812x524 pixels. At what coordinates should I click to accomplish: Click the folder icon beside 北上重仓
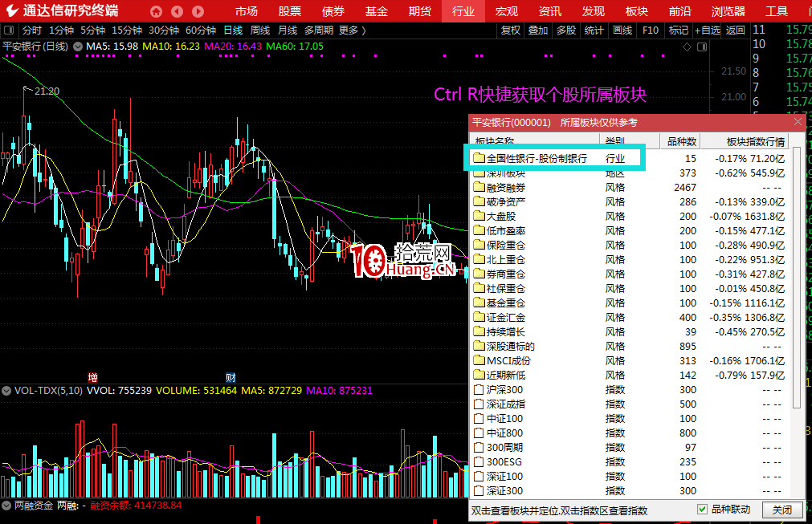[x=479, y=260]
